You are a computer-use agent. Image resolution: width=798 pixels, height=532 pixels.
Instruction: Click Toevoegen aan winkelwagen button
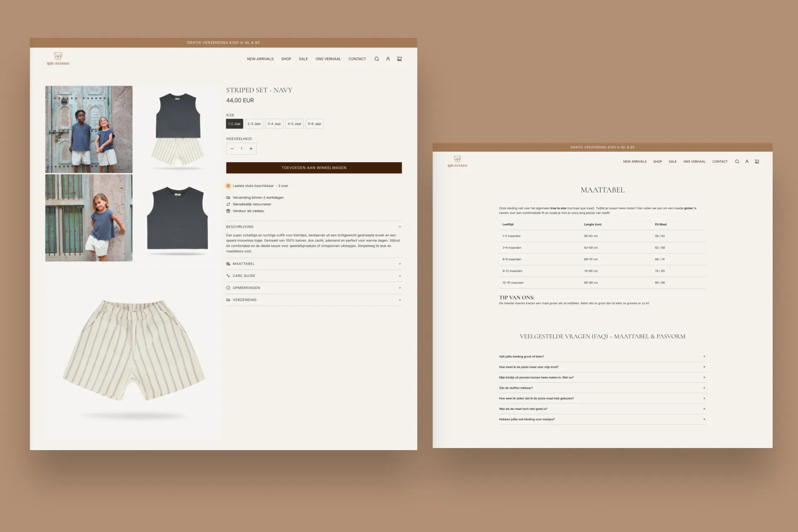314,168
